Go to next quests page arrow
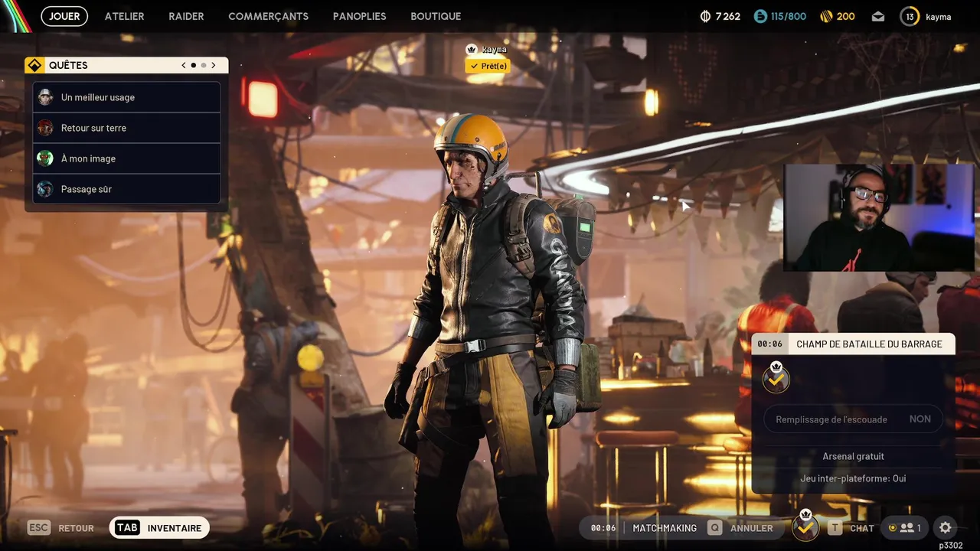Screen dimensions: 980x551 coord(214,65)
